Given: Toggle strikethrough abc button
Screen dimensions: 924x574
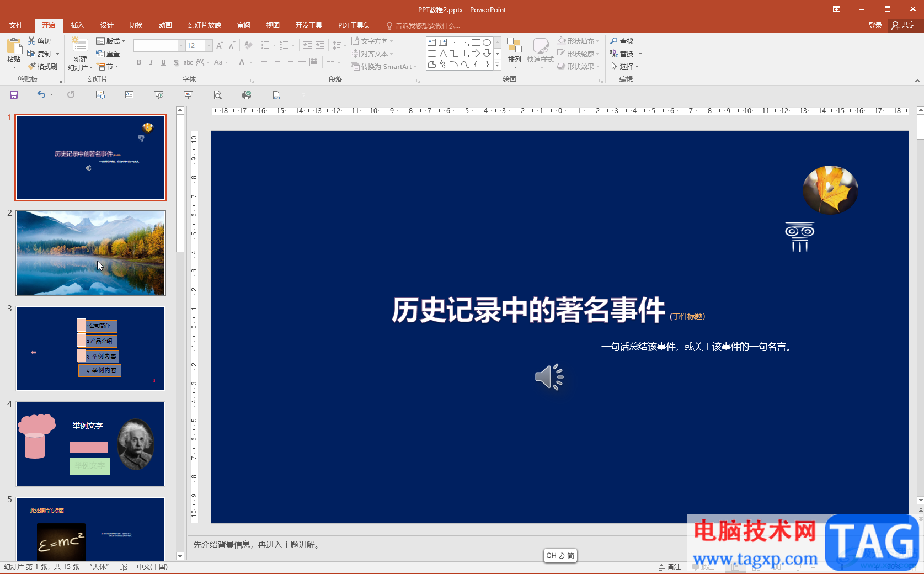Looking at the screenshot, I should pyautogui.click(x=188, y=62).
